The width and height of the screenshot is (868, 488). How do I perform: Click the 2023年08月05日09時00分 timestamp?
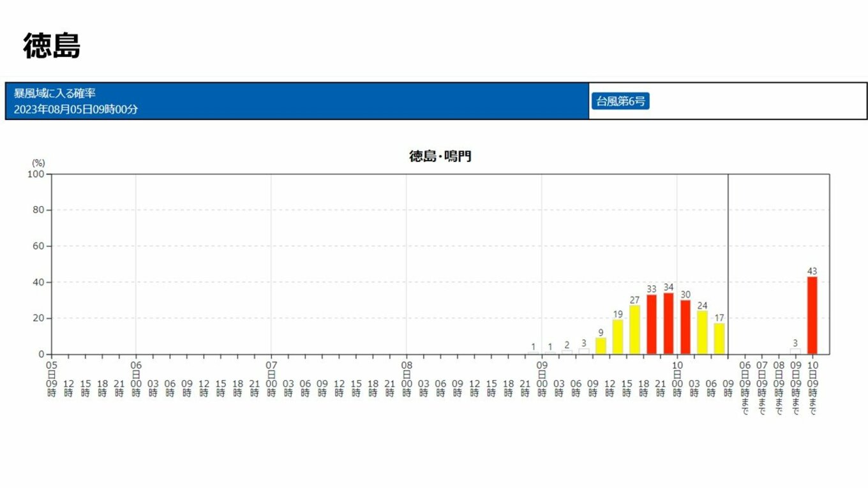coord(76,109)
